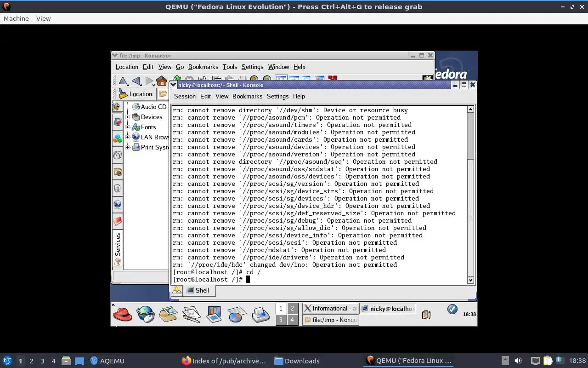Viewport: 588px width, 368px height.
Task: Click the host start menu icon
Action: (x=7, y=361)
